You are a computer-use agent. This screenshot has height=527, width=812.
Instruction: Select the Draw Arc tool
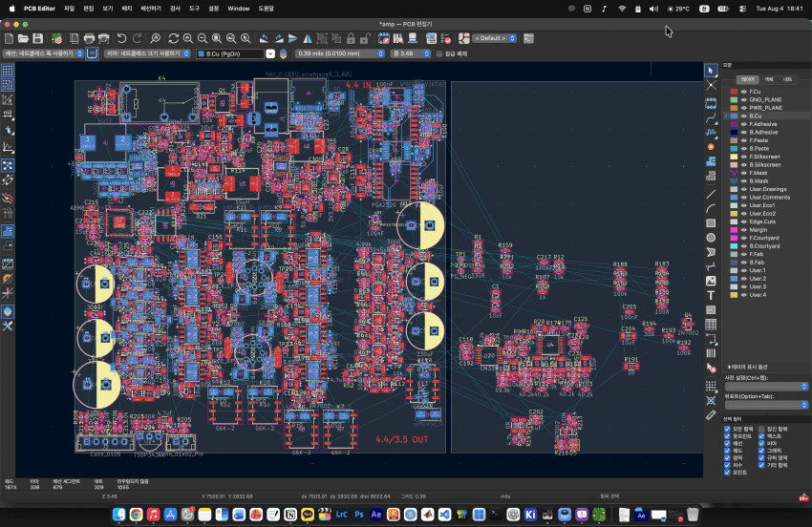coord(711,209)
